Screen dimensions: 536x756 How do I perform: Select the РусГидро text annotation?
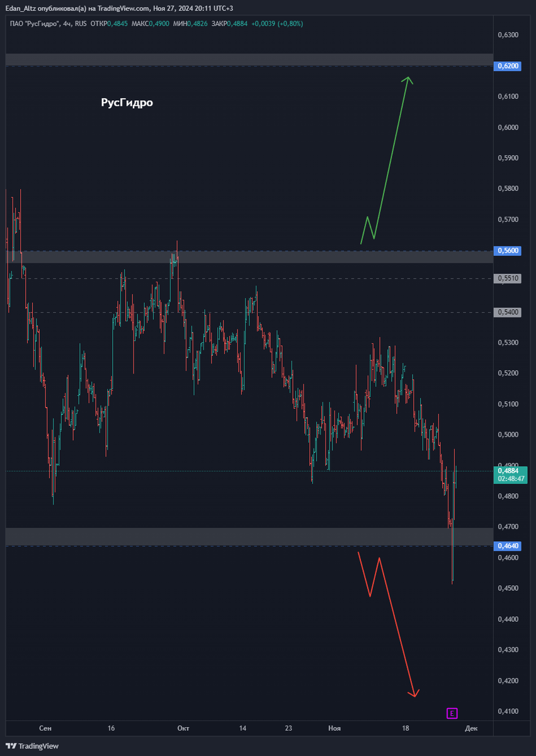127,103
